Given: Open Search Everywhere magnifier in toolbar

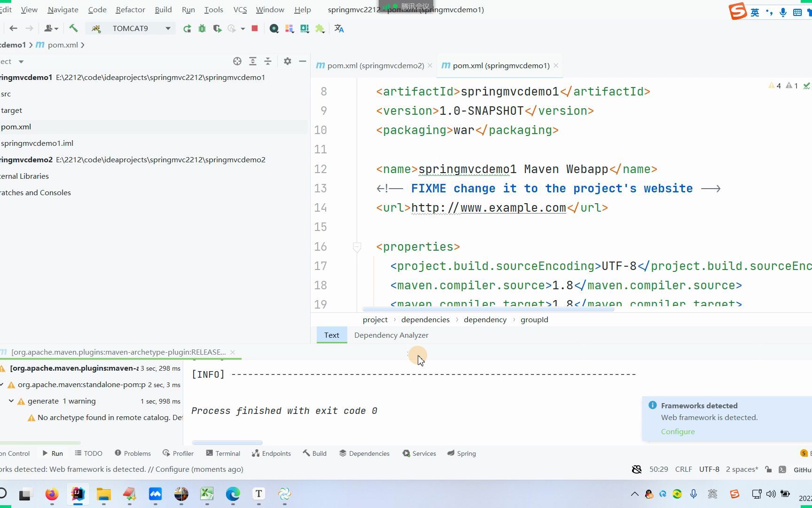Looking at the screenshot, I should pos(274,29).
